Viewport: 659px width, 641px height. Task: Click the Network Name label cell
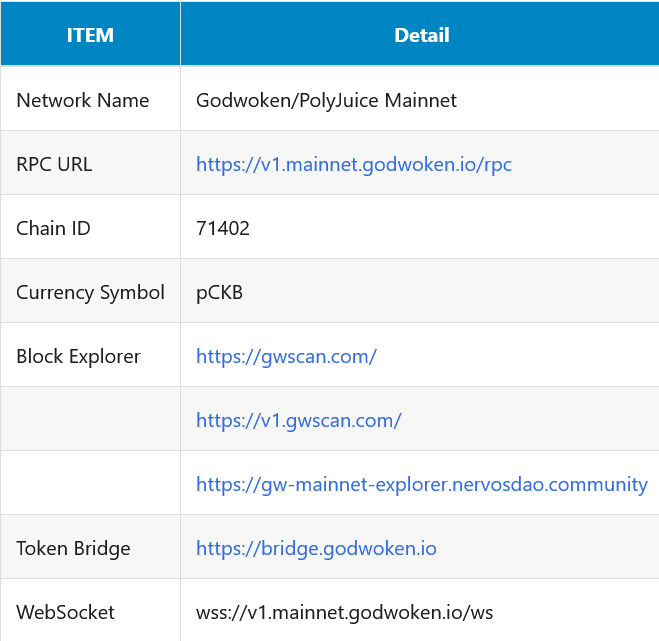pos(83,100)
